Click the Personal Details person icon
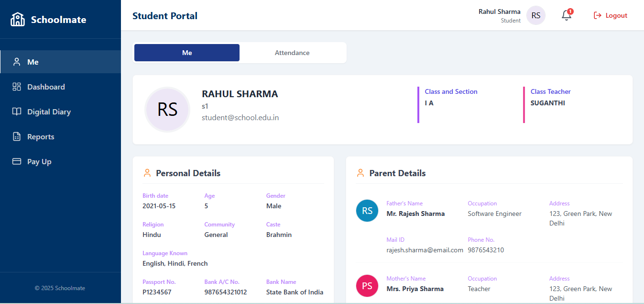Viewport: 644px width, 304px height. 147,173
